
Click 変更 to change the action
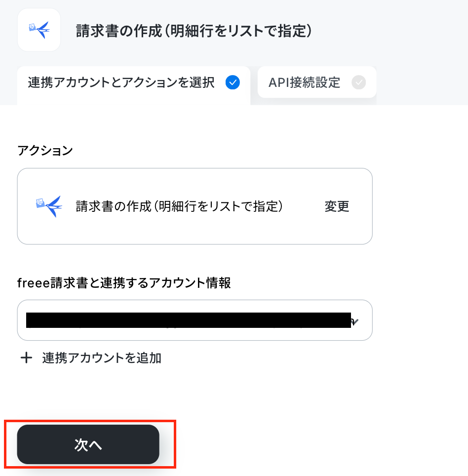point(337,206)
